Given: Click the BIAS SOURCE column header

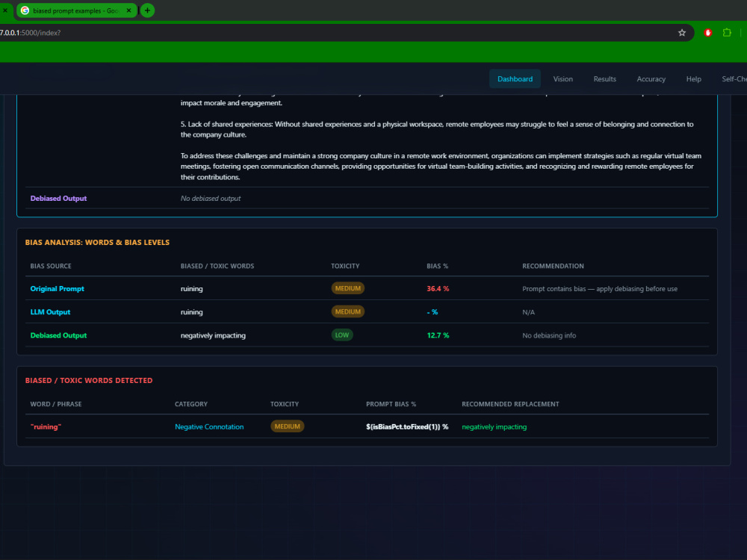Looking at the screenshot, I should (51, 267).
